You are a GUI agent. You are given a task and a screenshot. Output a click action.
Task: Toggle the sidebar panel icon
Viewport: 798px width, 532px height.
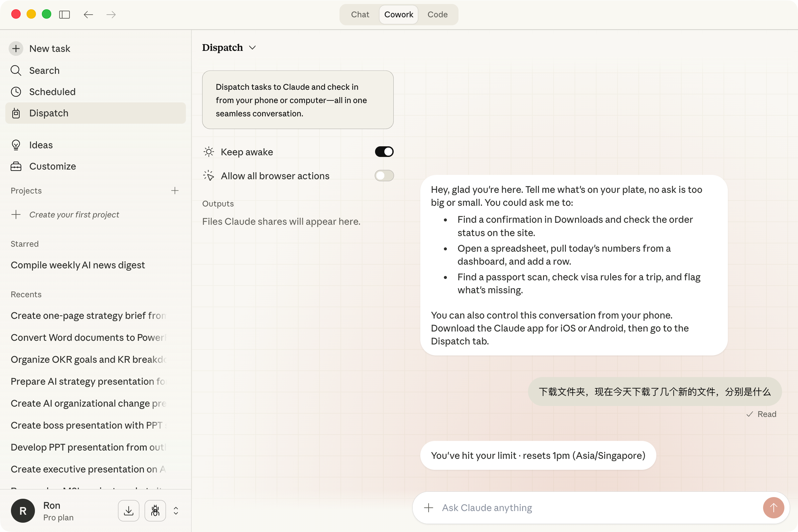click(x=65, y=15)
